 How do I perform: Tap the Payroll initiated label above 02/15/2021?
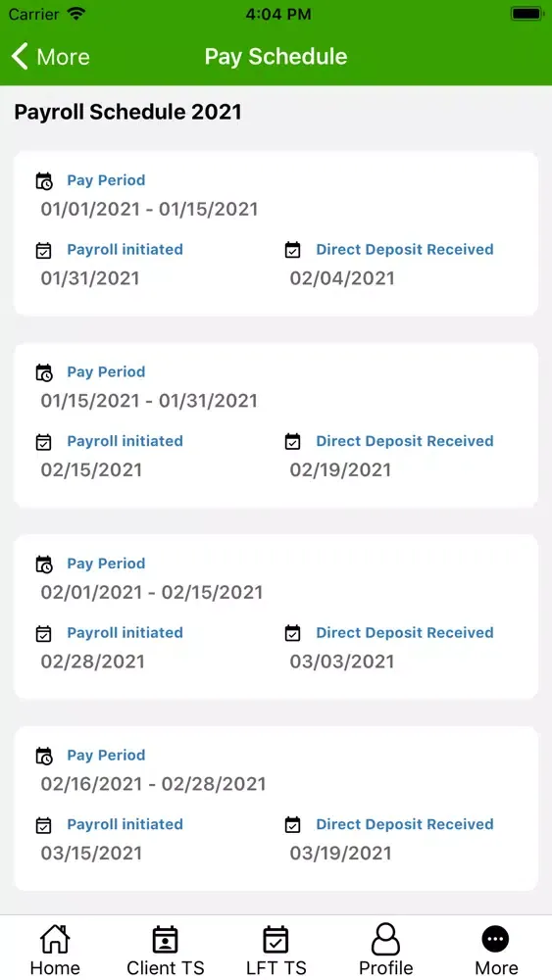coord(125,441)
